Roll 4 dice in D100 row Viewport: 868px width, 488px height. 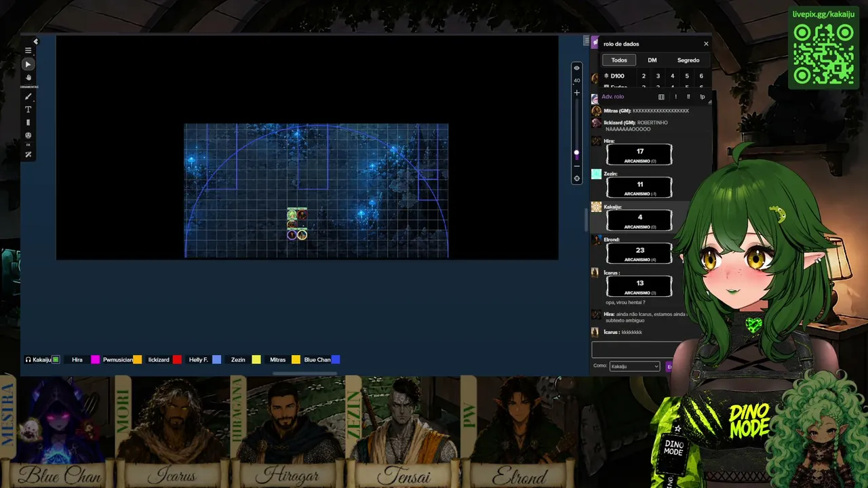[672, 76]
